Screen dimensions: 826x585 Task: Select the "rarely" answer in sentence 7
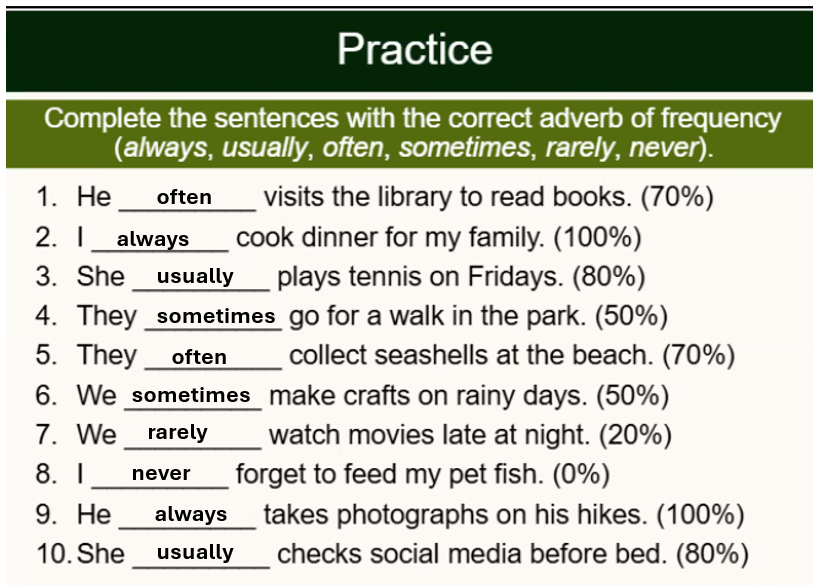tap(177, 433)
